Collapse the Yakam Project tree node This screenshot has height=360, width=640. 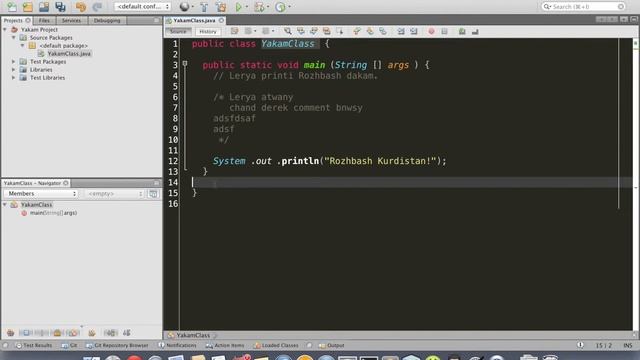click(x=5, y=29)
